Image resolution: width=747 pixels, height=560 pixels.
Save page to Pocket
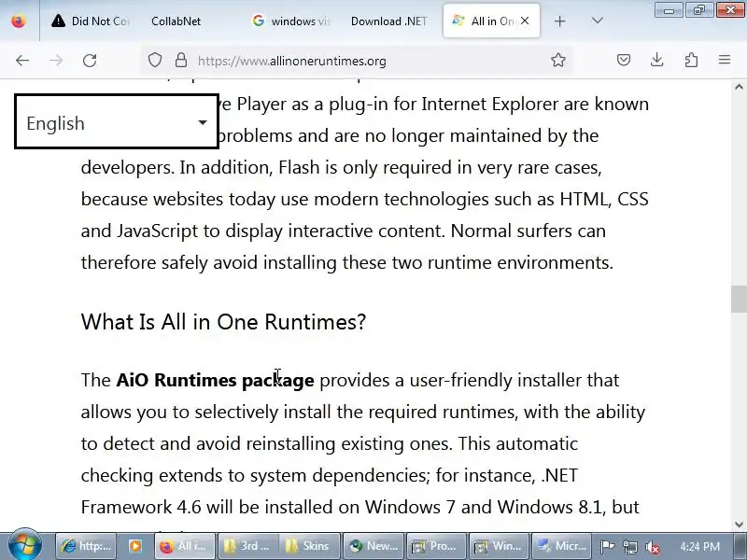[x=623, y=60]
